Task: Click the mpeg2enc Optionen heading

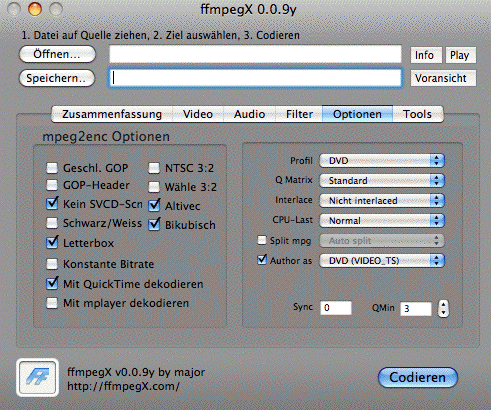Action: (106, 136)
